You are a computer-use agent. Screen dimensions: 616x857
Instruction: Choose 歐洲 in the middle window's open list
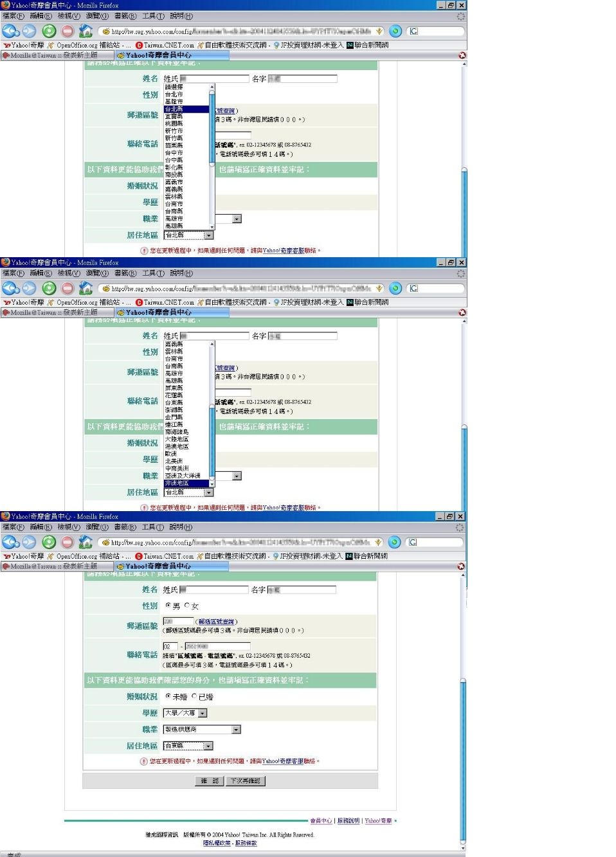(x=186, y=454)
